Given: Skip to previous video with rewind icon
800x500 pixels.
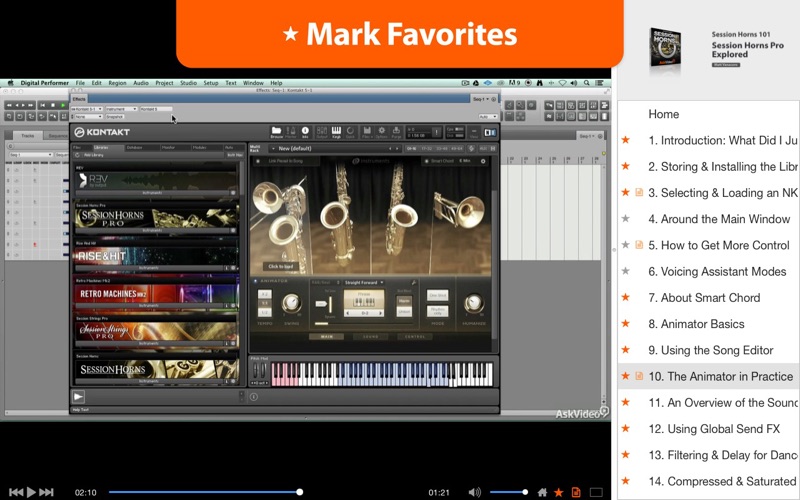Looking at the screenshot, I should (16, 492).
